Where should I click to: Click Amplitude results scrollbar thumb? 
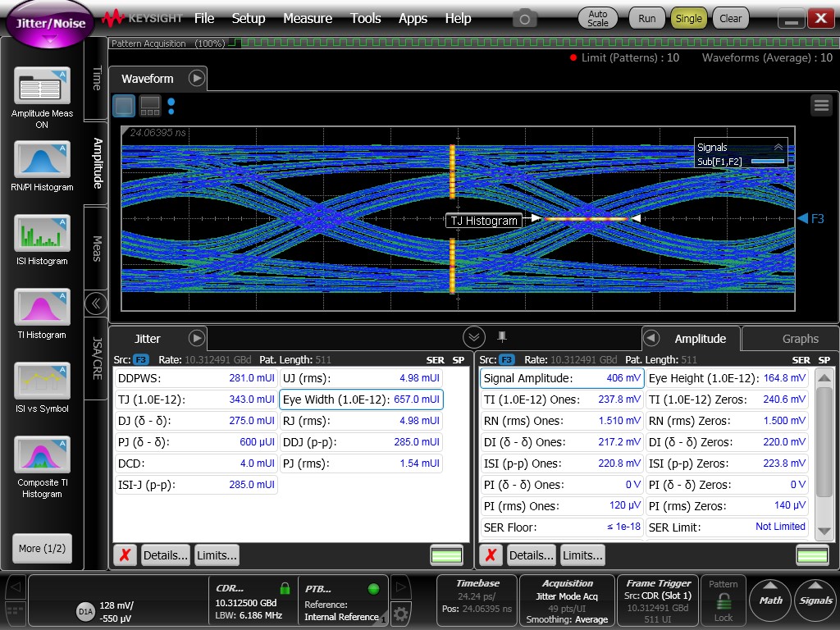(824, 442)
